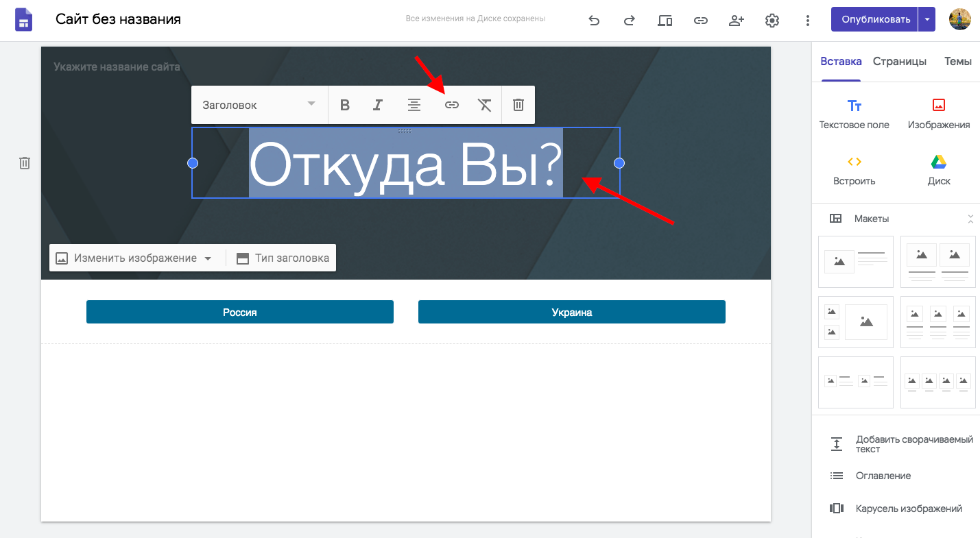This screenshot has height=538, width=980.
Task: Click the Сайт без названия document title
Action: (118, 19)
